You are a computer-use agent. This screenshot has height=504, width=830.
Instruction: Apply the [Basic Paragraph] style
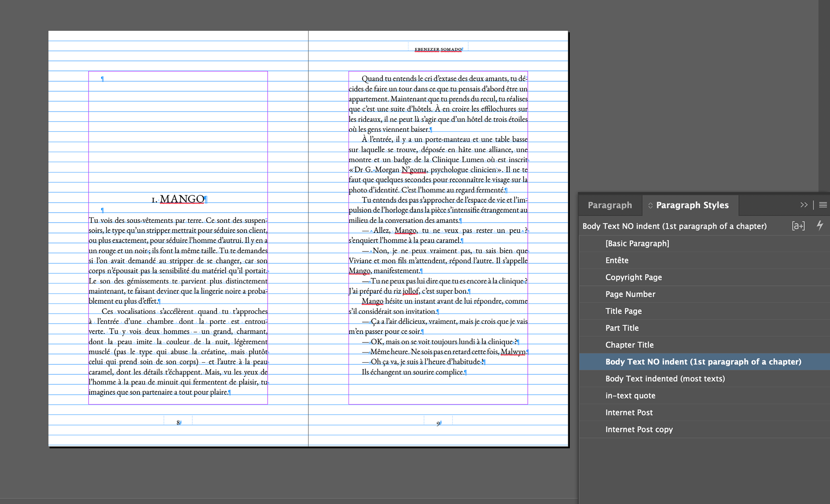tap(637, 243)
